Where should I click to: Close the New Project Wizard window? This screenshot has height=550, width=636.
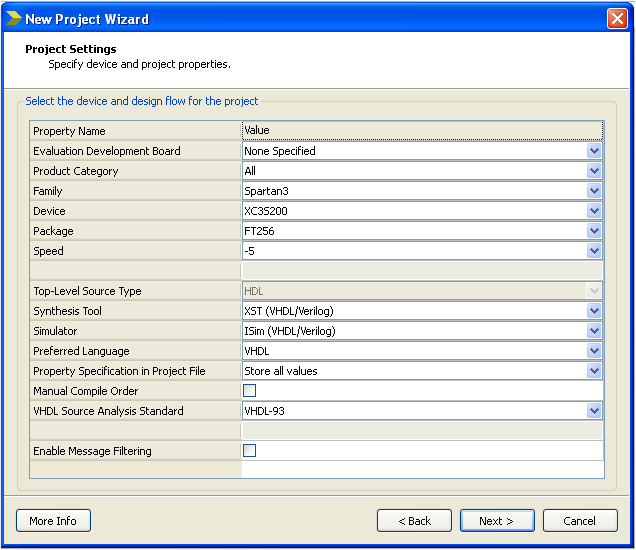pos(617,19)
